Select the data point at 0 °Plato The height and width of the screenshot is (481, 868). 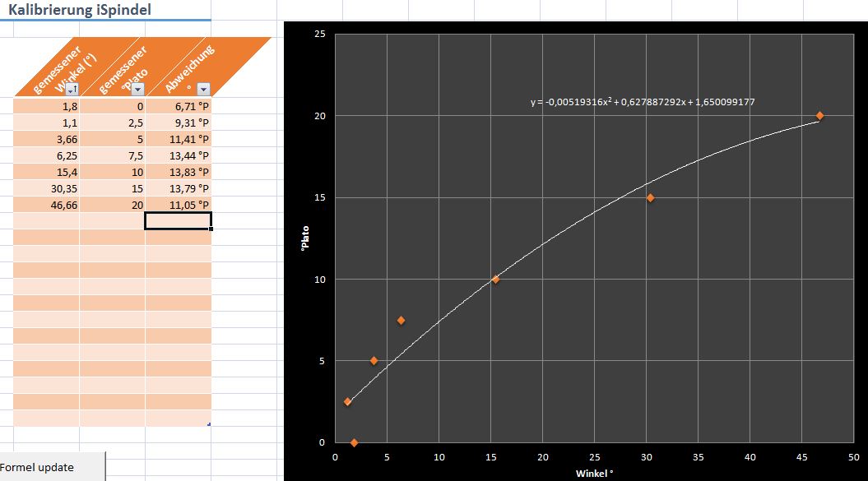(x=354, y=442)
